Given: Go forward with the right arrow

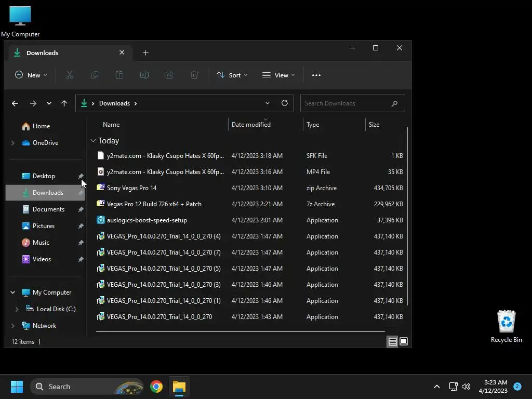Looking at the screenshot, I should (x=33, y=103).
